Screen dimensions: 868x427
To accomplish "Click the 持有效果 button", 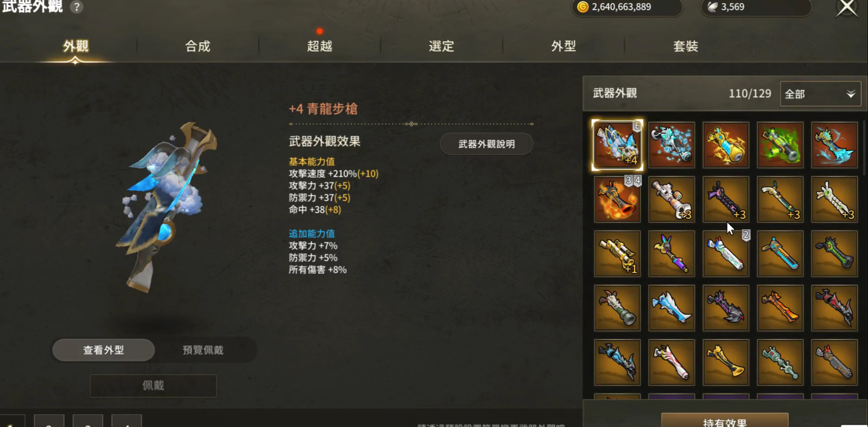I will tap(725, 420).
